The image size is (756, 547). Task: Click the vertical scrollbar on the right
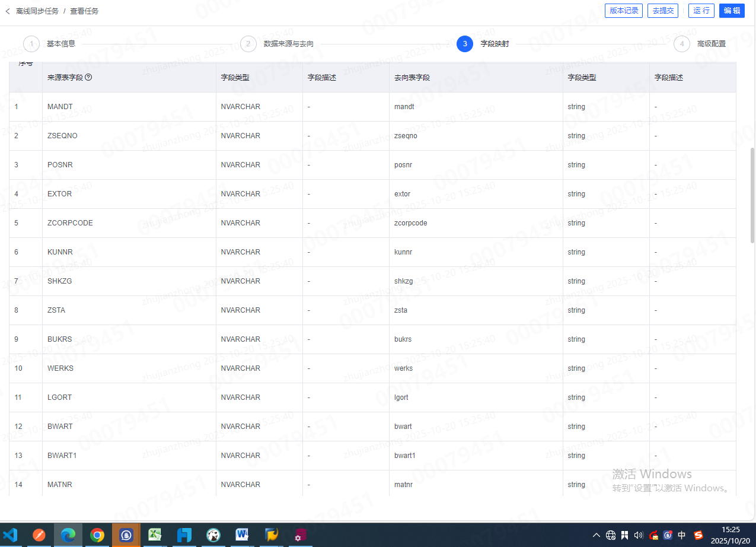(x=752, y=196)
